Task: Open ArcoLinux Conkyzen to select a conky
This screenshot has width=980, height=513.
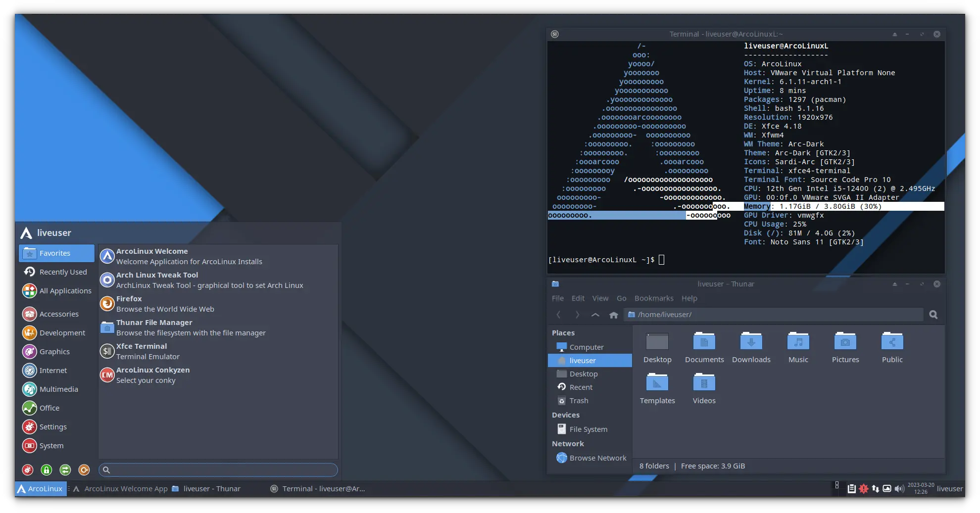Action: click(152, 370)
